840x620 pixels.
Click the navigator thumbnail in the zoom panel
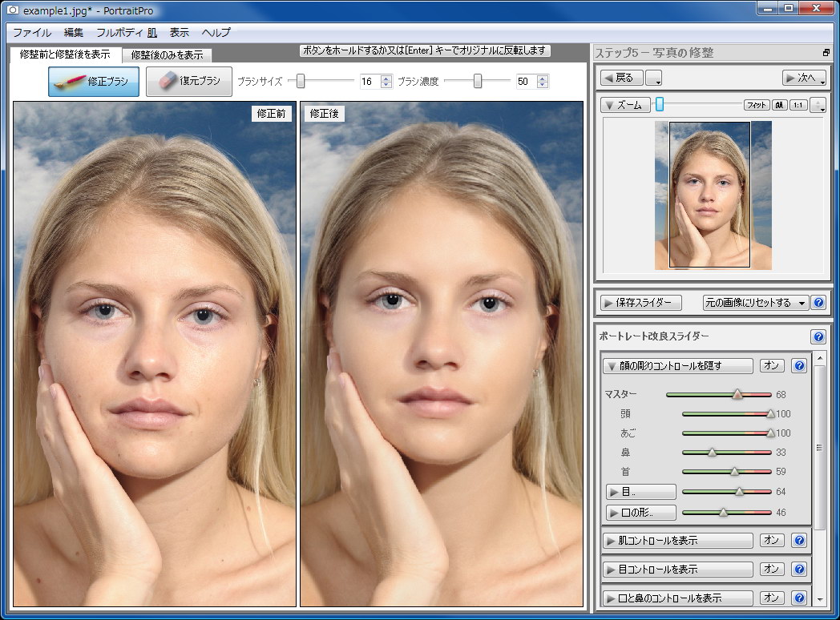pos(712,195)
